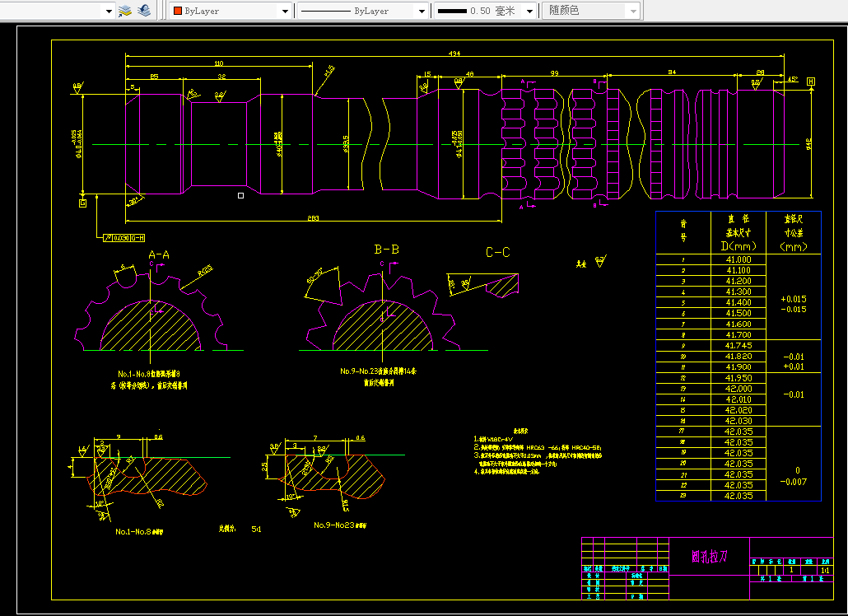Click the 41.950 diameter cell

(739, 378)
